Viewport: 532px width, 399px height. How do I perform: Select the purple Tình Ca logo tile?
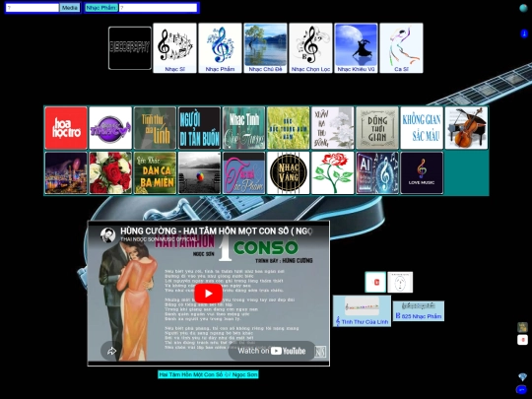[x=110, y=128]
